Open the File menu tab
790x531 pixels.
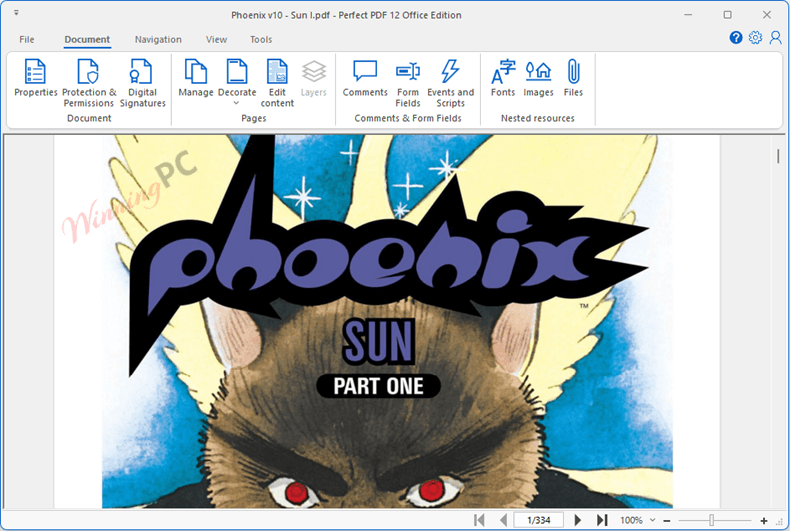tap(27, 39)
